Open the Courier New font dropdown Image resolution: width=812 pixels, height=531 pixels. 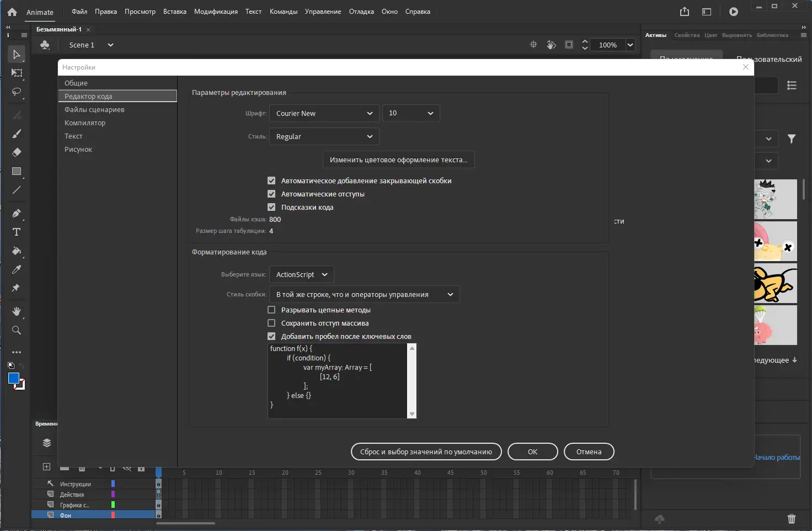tap(324, 113)
